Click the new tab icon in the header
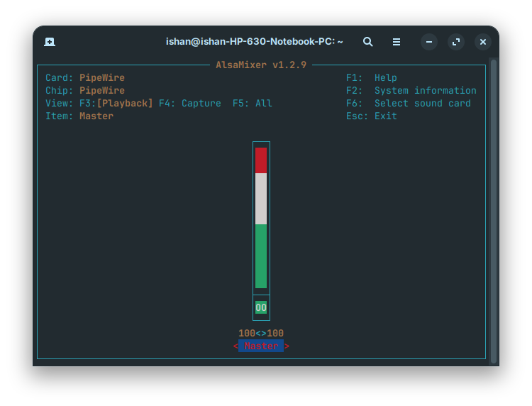Screen dimensions: 532x406 point(50,42)
